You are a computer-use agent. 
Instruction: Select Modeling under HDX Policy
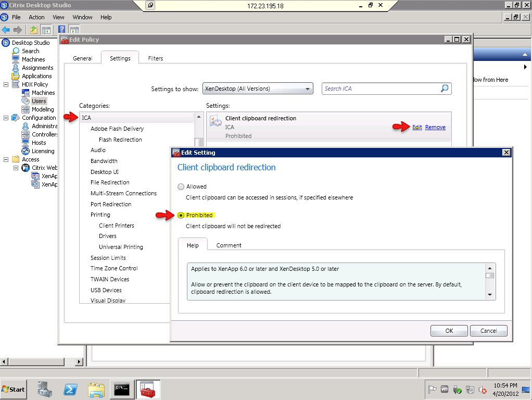(42, 109)
